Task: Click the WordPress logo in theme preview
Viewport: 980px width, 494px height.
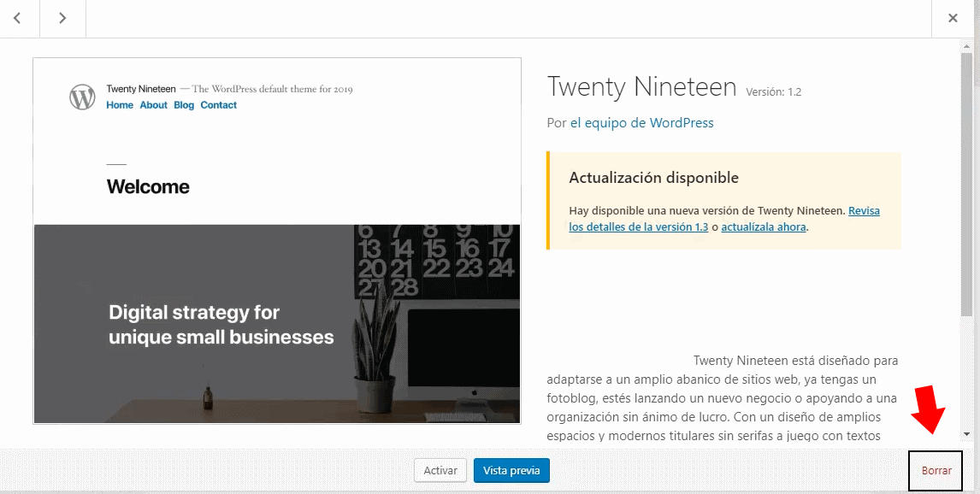Action: (x=82, y=97)
